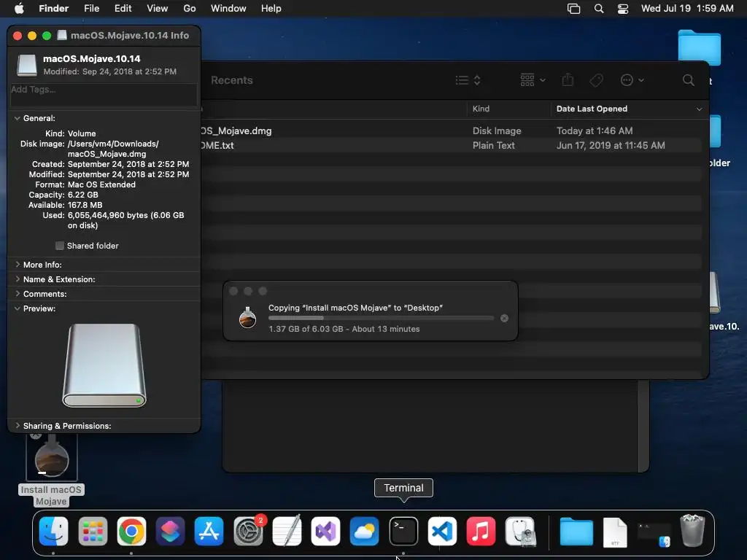Open Control Center in the menu bar

[623, 9]
